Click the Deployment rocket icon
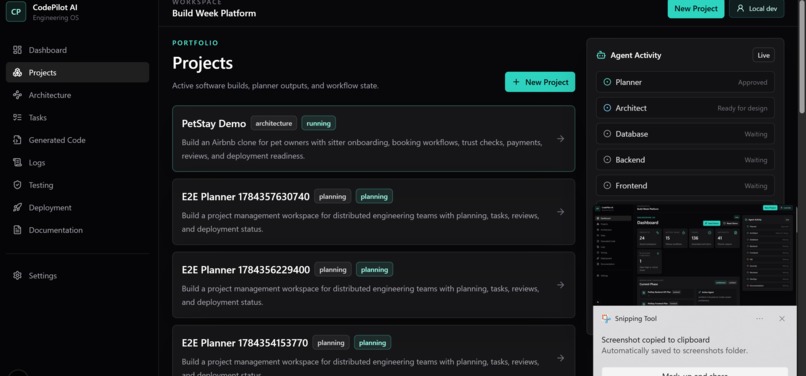Screen dimensions: 806x376 (17, 208)
